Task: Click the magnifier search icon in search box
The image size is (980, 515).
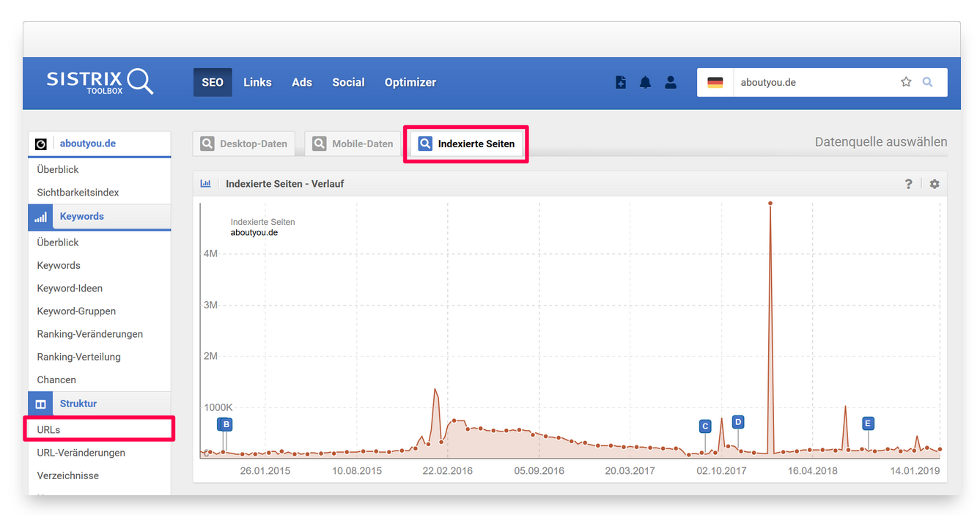Action: tap(928, 82)
